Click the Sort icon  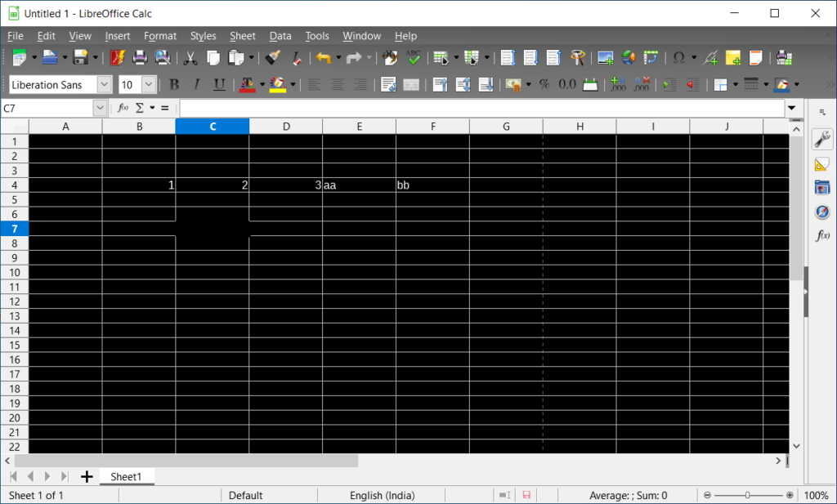[508, 58]
